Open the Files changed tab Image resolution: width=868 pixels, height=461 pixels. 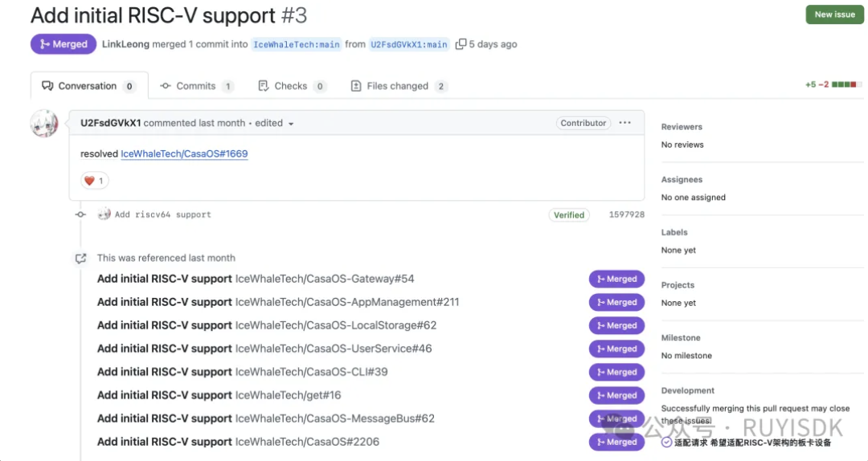pyautogui.click(x=399, y=86)
